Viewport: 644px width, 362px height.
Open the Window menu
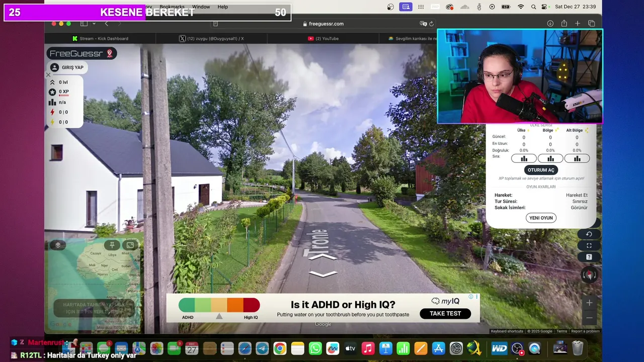[201, 7]
